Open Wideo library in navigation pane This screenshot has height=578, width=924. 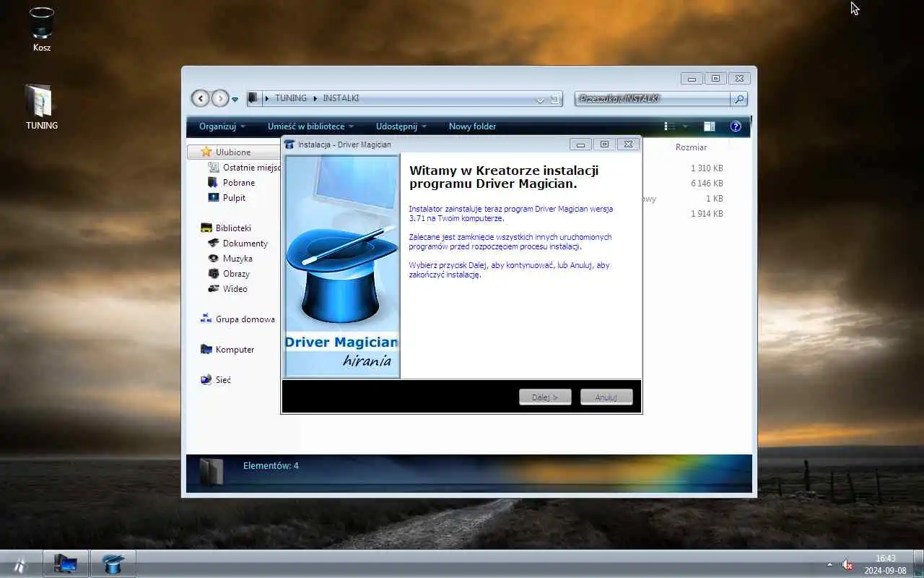coord(235,289)
